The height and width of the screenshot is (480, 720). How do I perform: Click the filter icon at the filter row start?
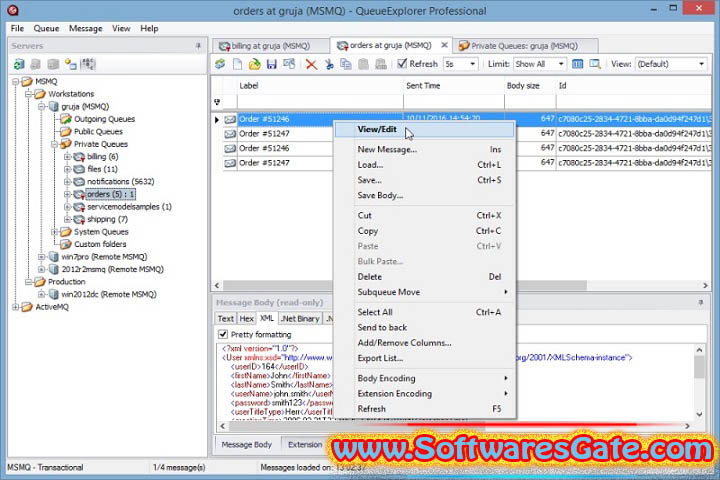click(217, 102)
